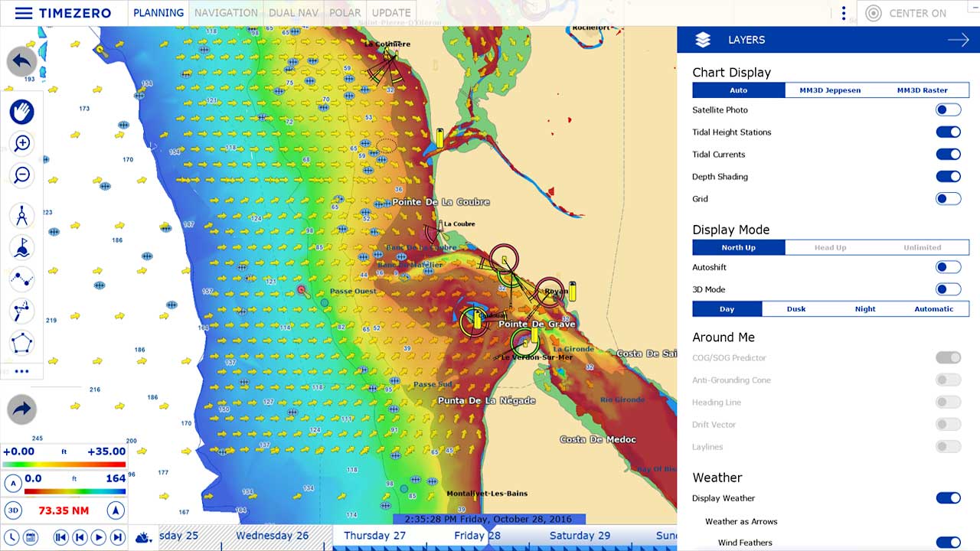Open the three-dot options menu
The image size is (980, 551).
(x=844, y=13)
